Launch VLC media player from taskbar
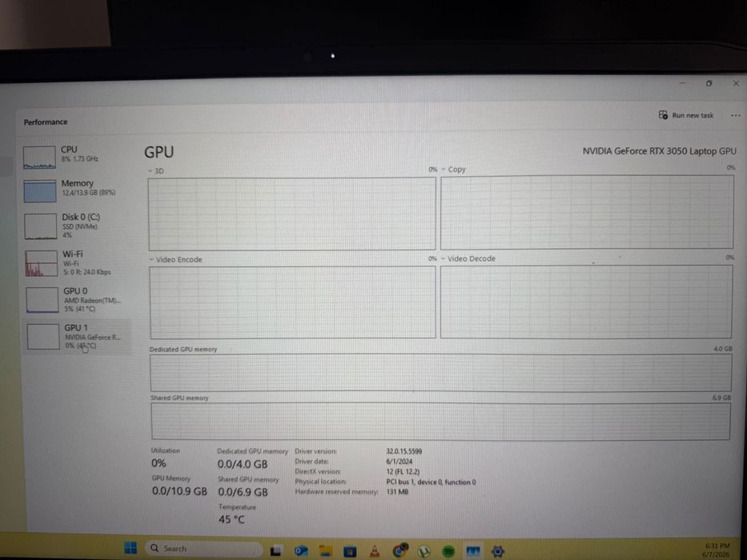Image resolution: width=747 pixels, height=560 pixels. tap(375, 551)
